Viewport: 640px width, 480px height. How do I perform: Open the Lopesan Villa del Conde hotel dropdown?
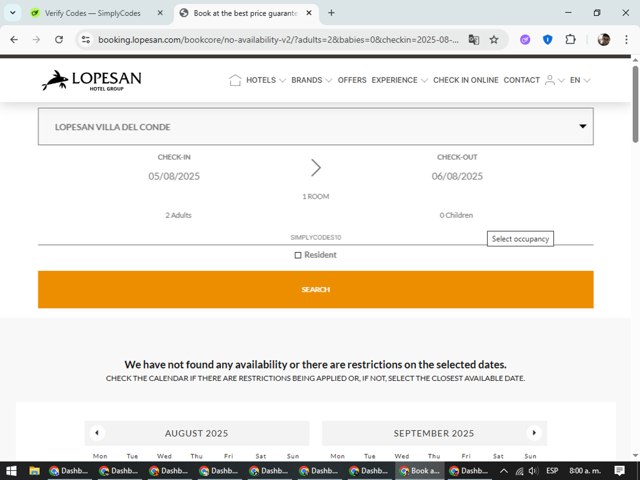316,127
